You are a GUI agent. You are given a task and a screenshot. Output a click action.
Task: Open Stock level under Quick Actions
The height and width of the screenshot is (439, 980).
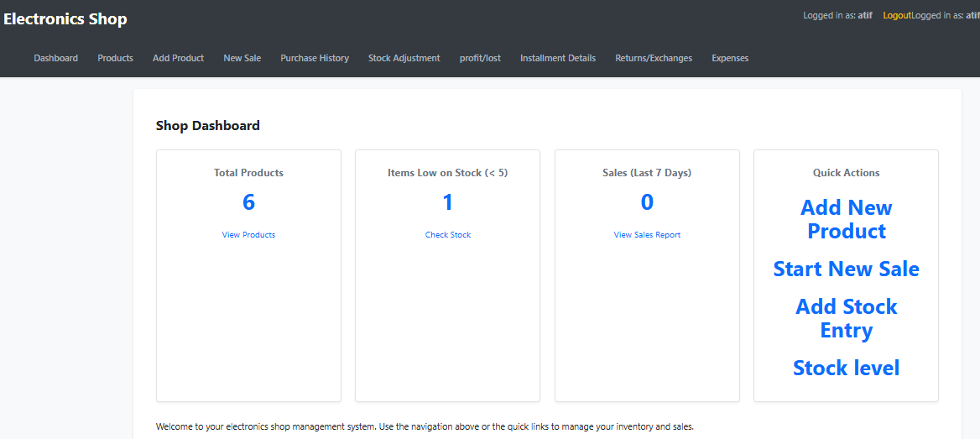[846, 368]
